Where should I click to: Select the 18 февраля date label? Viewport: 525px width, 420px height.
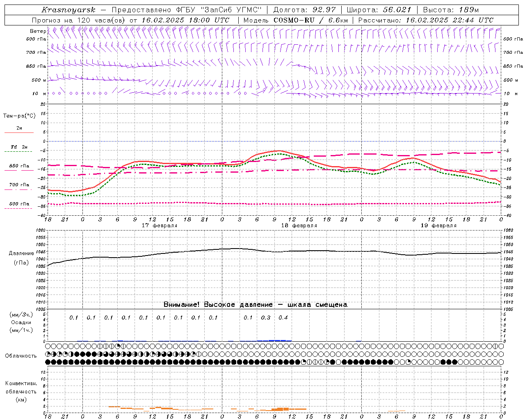pyautogui.click(x=299, y=226)
